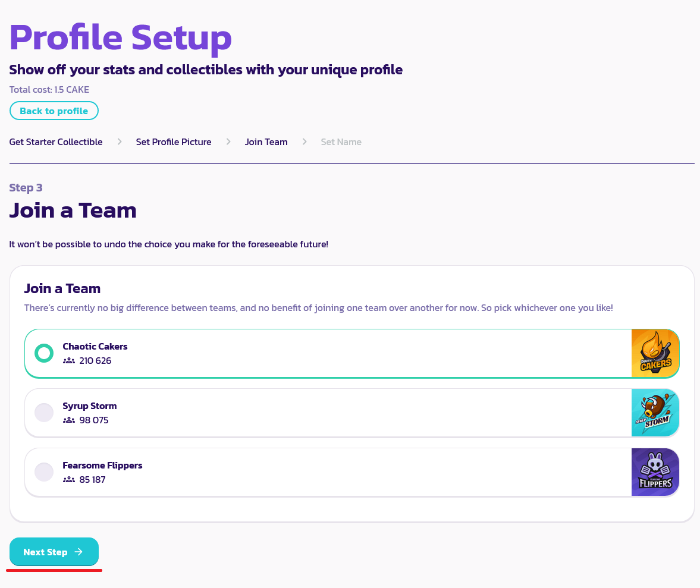Click the Syrup Storm team name
The image size is (700, 588).
(x=90, y=406)
